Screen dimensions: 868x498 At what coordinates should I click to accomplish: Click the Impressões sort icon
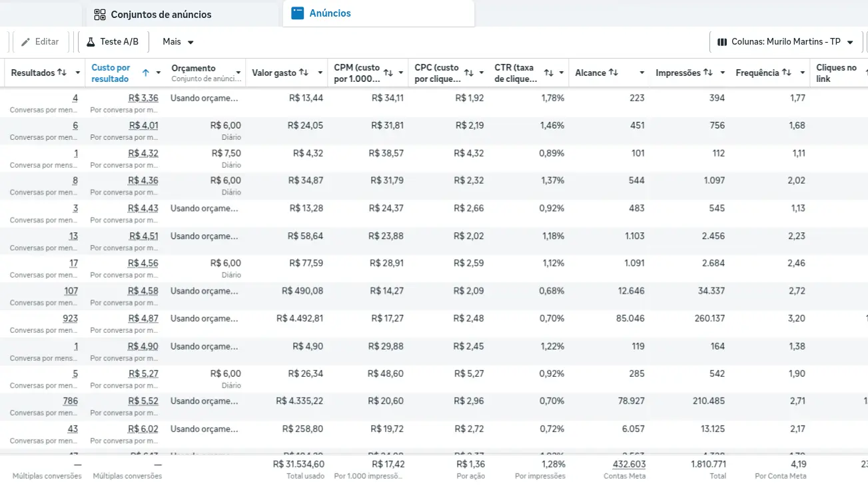click(x=708, y=73)
